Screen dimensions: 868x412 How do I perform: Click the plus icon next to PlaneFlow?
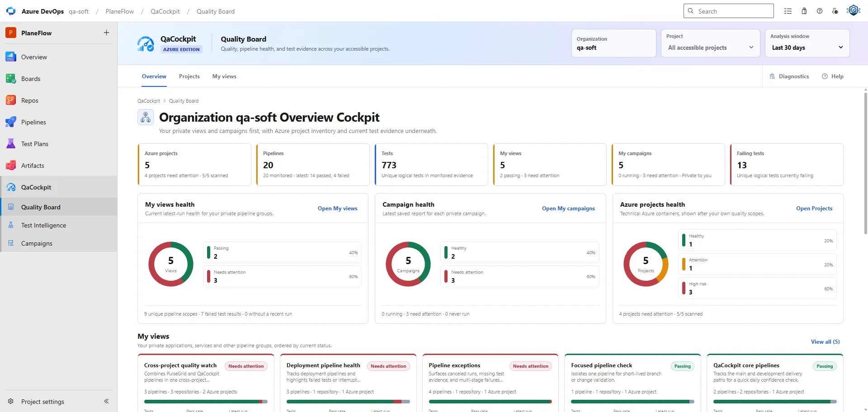click(106, 33)
